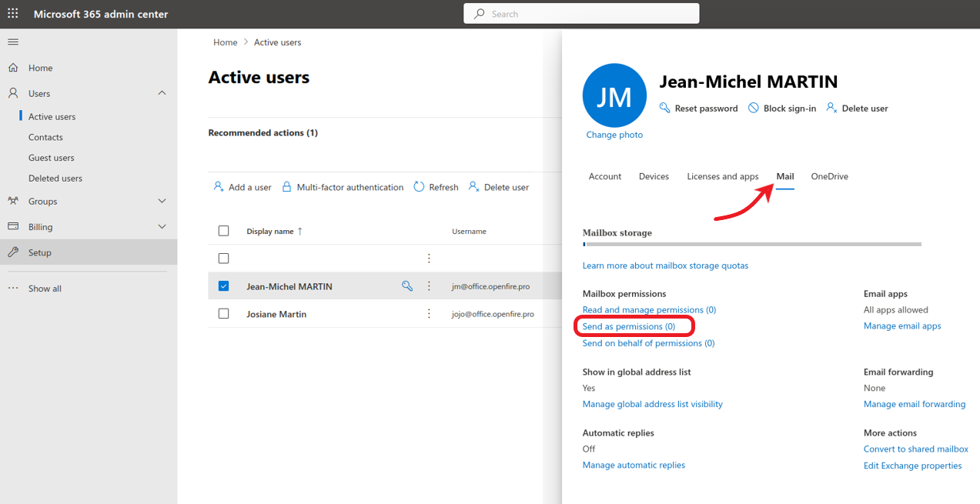Click the JM profile avatar
Image resolution: width=980 pixels, height=504 pixels.
point(614,95)
